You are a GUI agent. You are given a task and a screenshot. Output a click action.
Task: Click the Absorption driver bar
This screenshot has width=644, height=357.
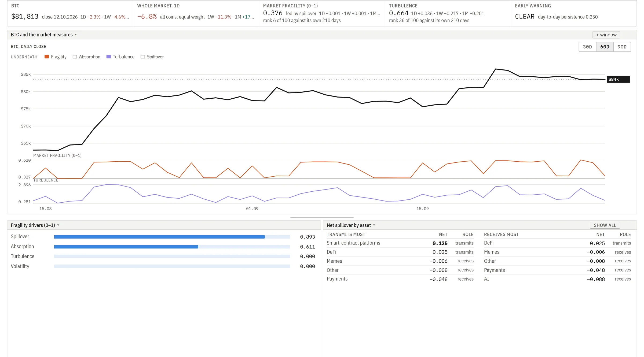[172, 247]
